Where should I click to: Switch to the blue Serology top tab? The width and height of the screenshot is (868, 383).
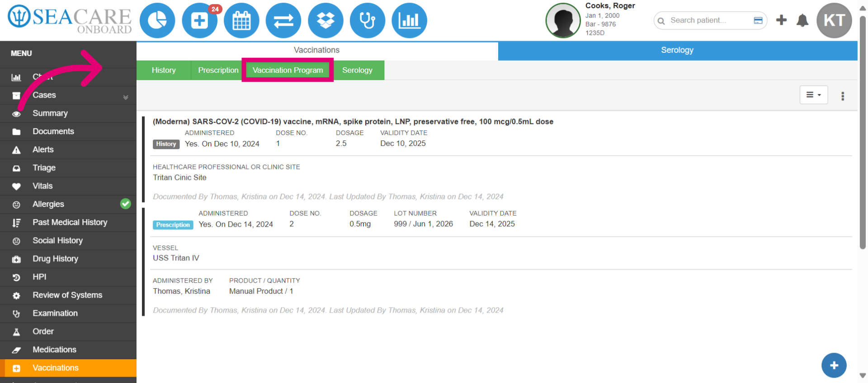point(677,50)
